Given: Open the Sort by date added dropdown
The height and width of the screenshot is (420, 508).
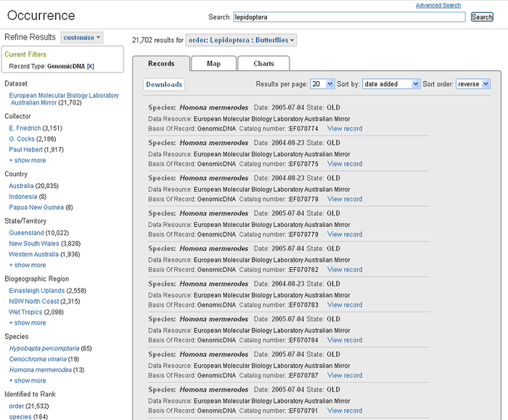Looking at the screenshot, I should point(391,84).
